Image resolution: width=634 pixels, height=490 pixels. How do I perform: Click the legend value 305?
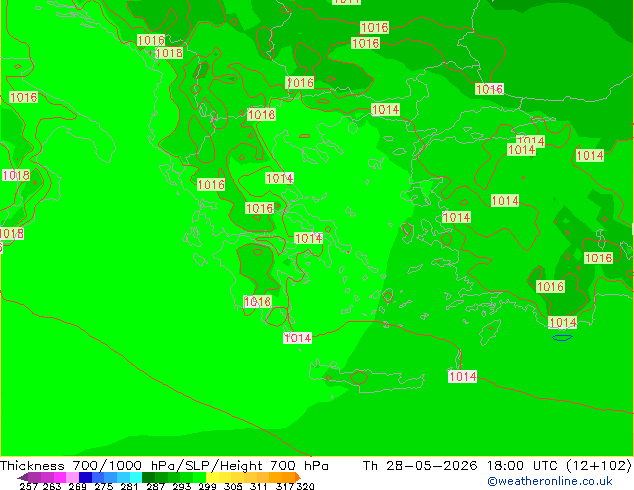(x=233, y=486)
